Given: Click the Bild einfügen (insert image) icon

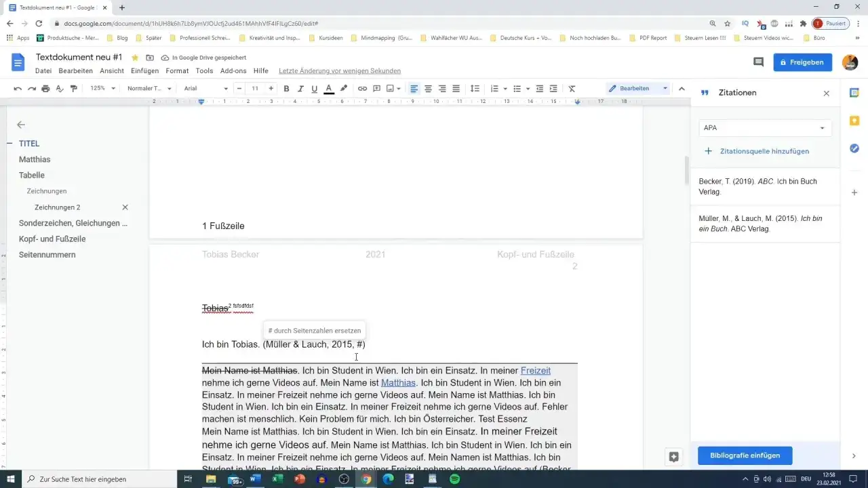Looking at the screenshot, I should (x=391, y=88).
